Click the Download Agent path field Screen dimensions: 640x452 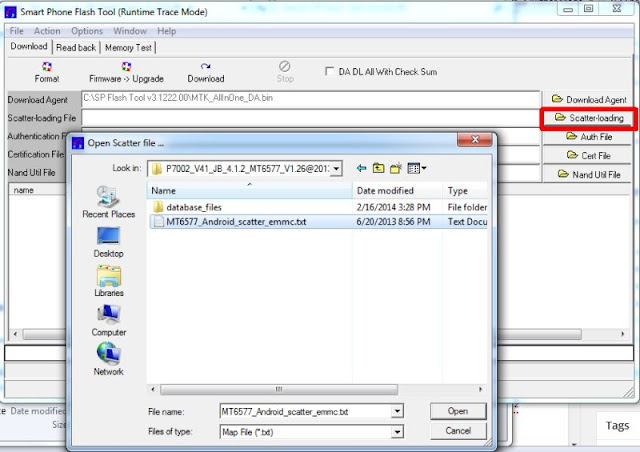click(311, 98)
